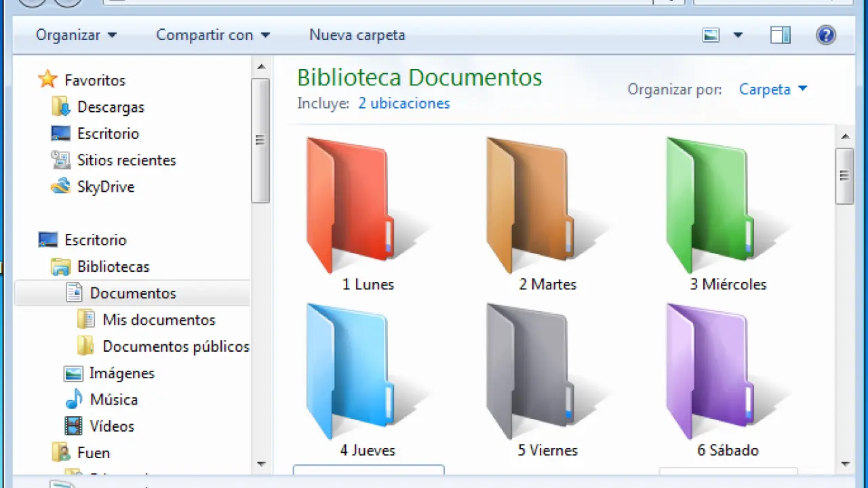The height and width of the screenshot is (488, 868).
Task: Open the view options dropdown arrow
Action: coord(738,35)
